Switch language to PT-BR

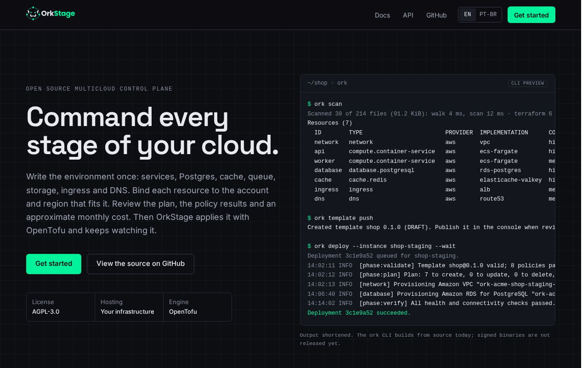[488, 15]
